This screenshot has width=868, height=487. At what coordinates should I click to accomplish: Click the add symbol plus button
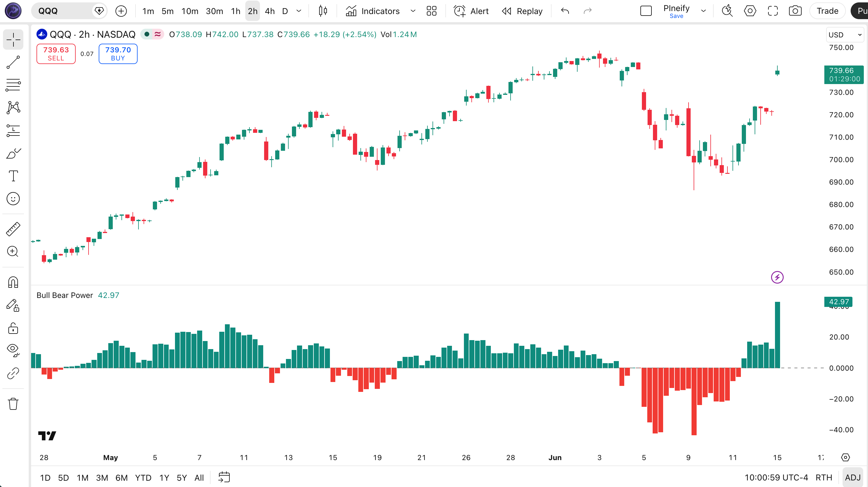click(121, 11)
